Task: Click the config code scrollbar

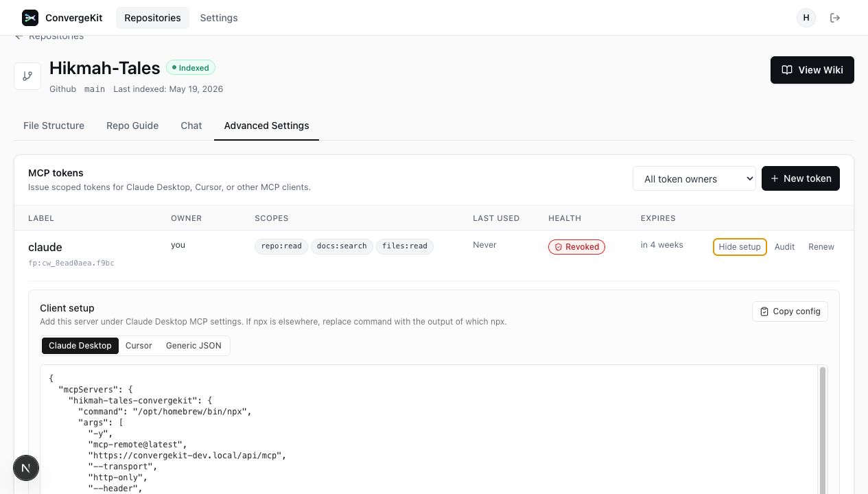Action: tap(823, 430)
